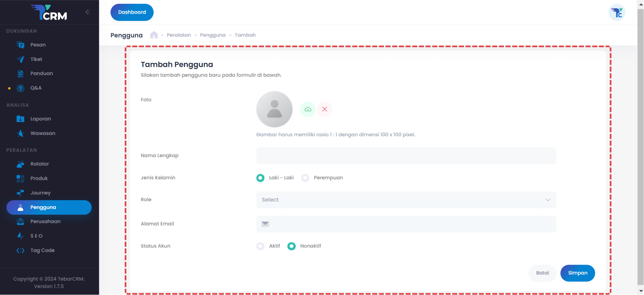Screen dimensions: 644x295
Task: Click the upload photo cloud icon
Action: [308, 109]
